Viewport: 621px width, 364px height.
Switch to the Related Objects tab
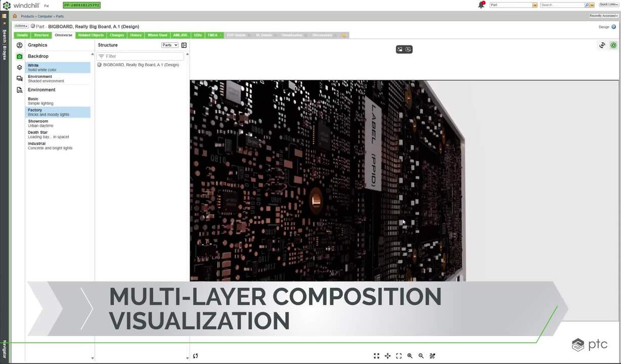tap(91, 35)
